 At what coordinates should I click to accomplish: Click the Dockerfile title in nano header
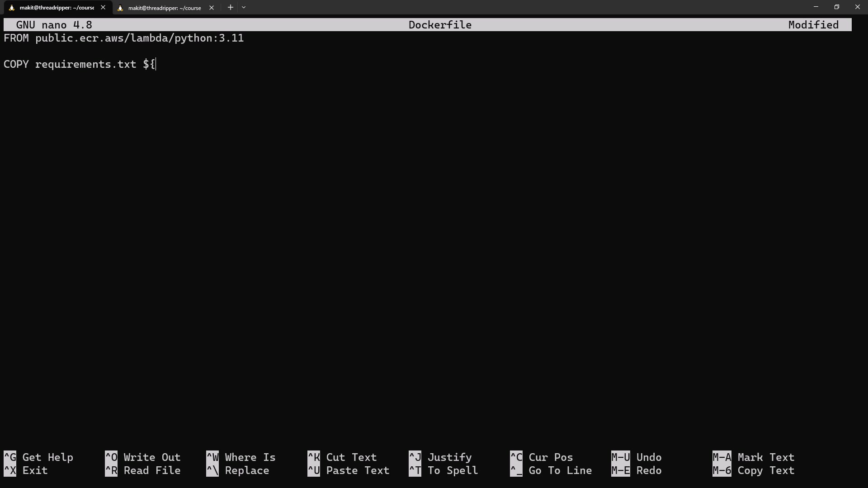[x=440, y=25]
